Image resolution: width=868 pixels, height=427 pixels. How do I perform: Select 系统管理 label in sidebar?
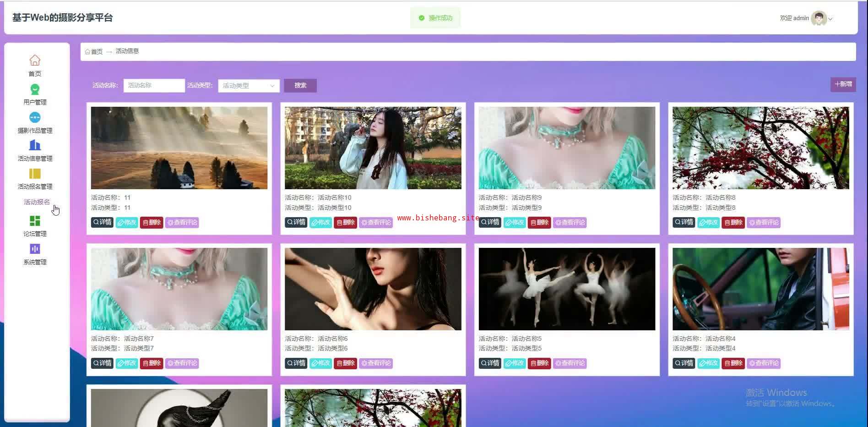[35, 262]
